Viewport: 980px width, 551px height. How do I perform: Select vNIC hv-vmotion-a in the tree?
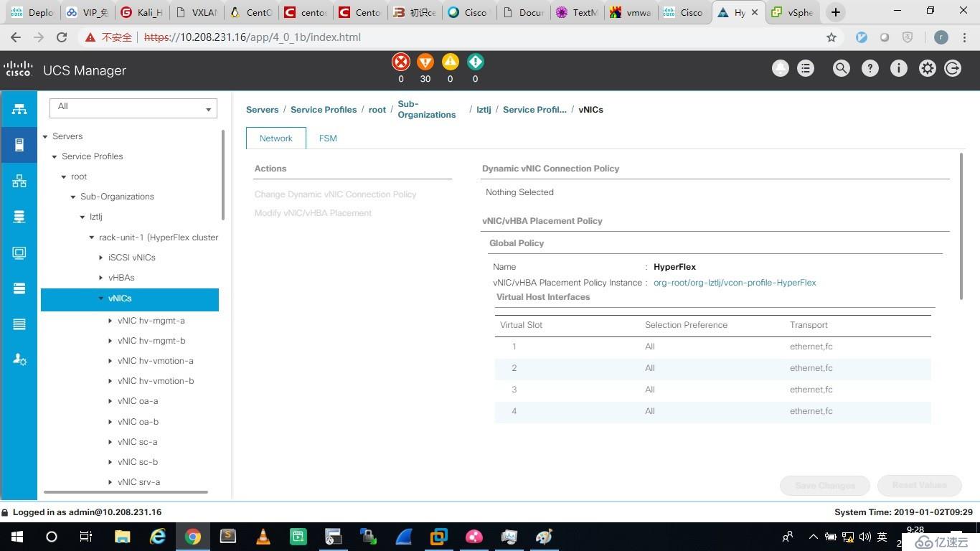tap(156, 361)
